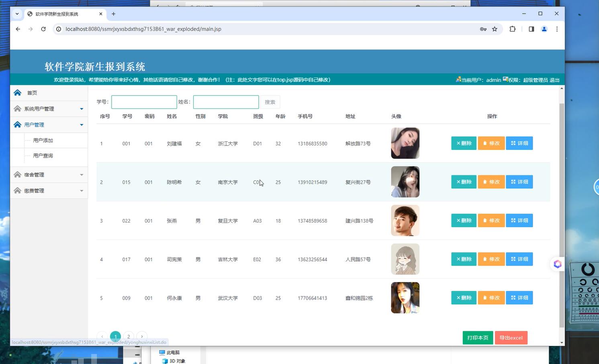This screenshot has height=364, width=599.
Task: Open page 2 of the user list
Action: (x=129, y=336)
